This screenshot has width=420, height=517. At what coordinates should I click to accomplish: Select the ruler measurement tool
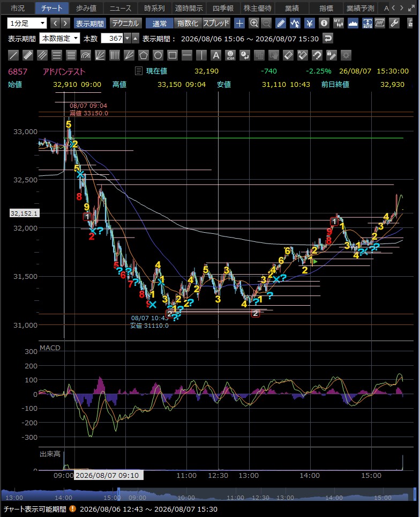click(28, 55)
